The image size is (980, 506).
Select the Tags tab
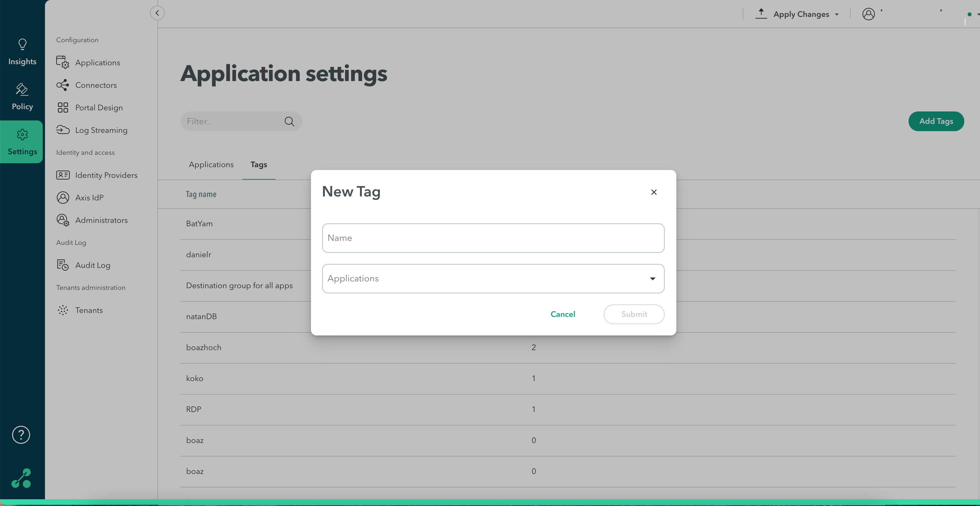[x=258, y=164]
